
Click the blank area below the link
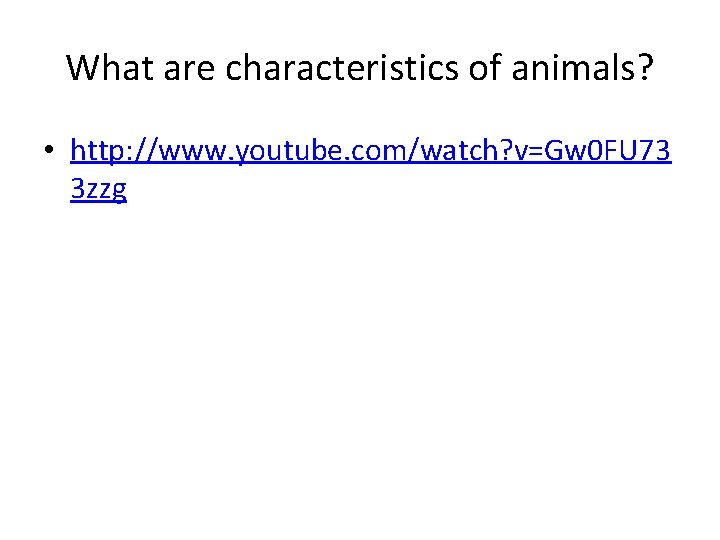[x=360, y=360]
